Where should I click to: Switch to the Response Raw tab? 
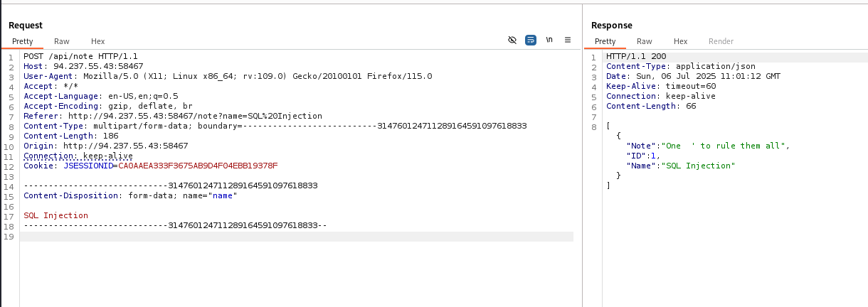click(644, 41)
